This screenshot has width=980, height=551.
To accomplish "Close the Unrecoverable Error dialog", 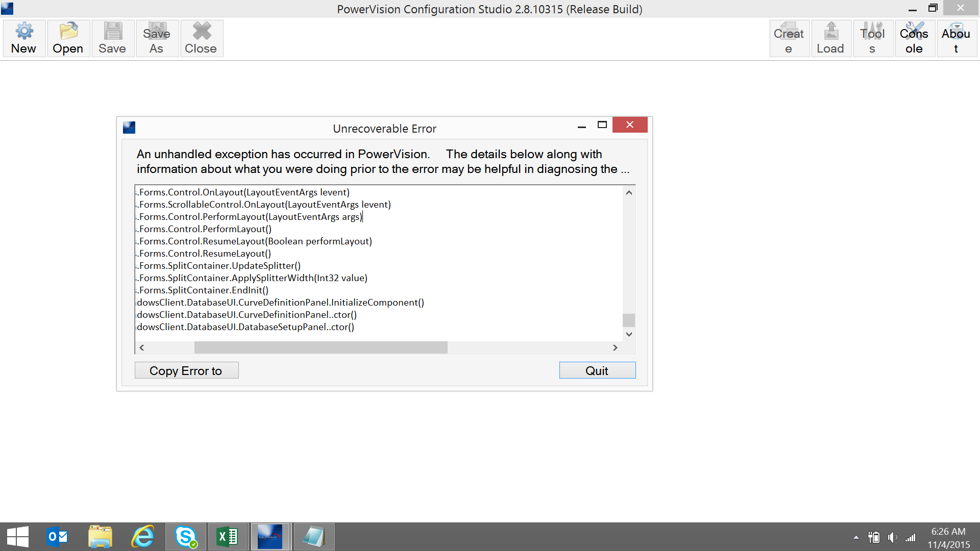I will [630, 125].
